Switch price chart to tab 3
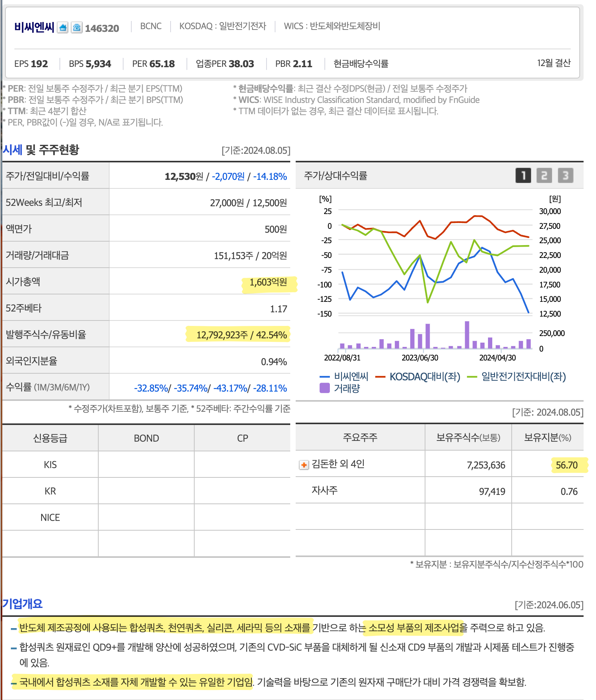The height and width of the screenshot is (700, 596). point(565,176)
